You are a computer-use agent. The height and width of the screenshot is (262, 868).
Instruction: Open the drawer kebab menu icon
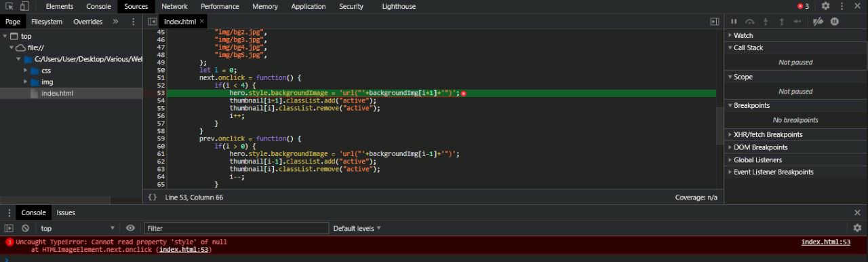pyautogui.click(x=9, y=212)
